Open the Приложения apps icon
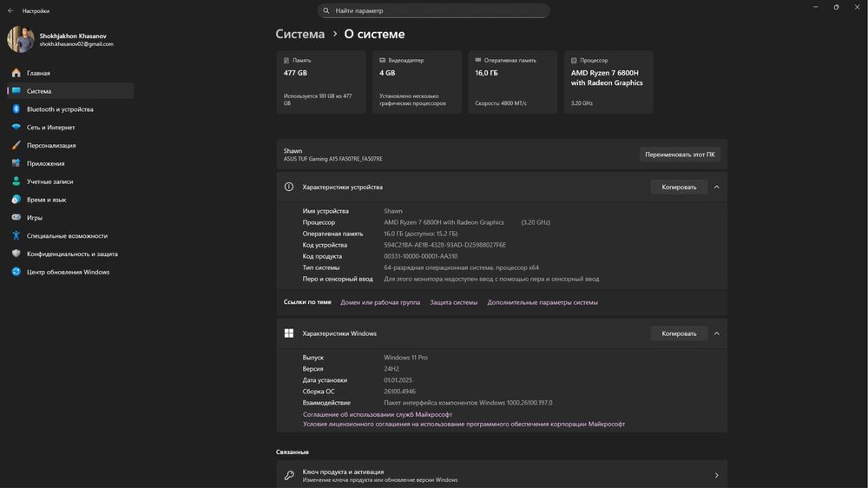The width and height of the screenshot is (868, 488). click(x=16, y=163)
